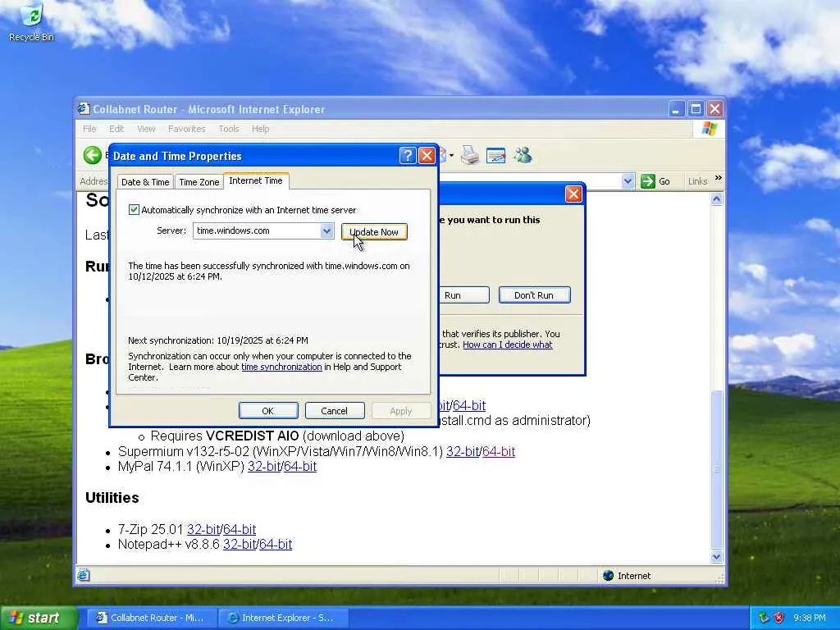Switch to Collabnet Router taskbar button
Image resolution: width=840 pixels, height=630 pixels.
pyautogui.click(x=152, y=618)
